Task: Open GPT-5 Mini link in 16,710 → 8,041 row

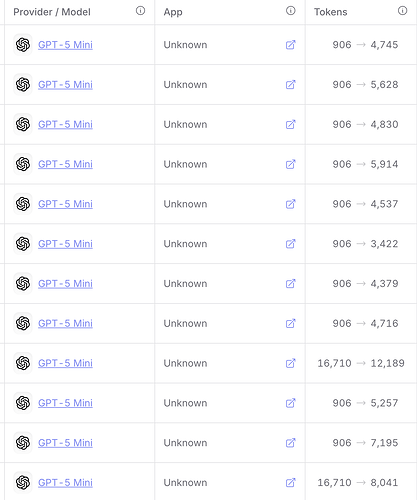Action: pos(65,483)
